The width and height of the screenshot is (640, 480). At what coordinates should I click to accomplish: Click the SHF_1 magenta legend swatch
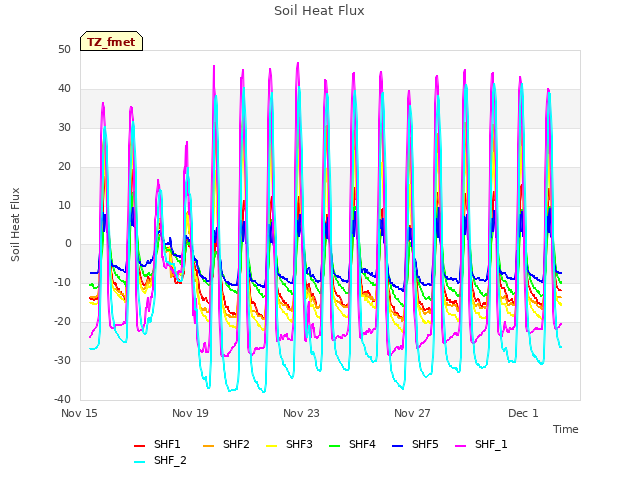coord(460,446)
